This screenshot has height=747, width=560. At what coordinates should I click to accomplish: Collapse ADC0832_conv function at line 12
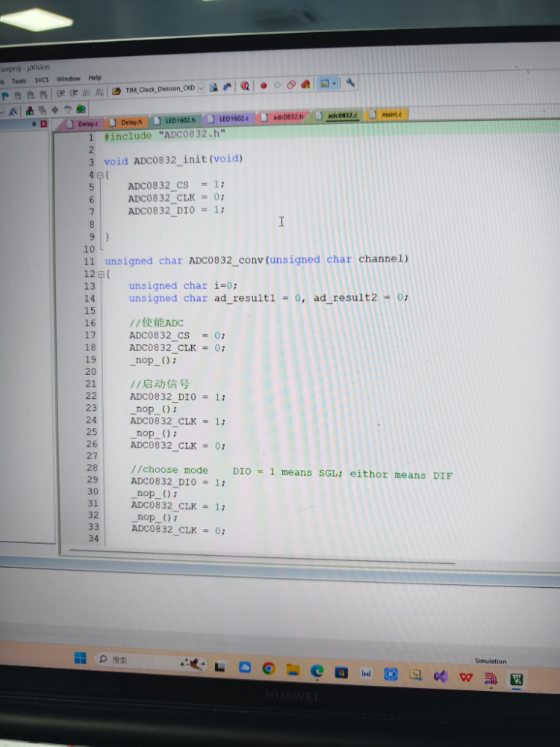pyautogui.click(x=99, y=274)
